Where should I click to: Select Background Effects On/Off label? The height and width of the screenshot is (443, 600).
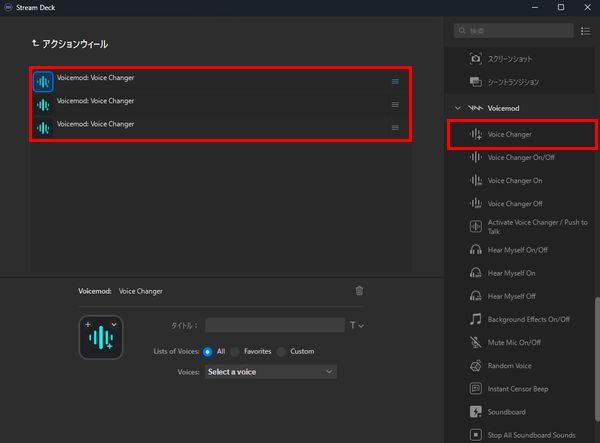point(528,319)
